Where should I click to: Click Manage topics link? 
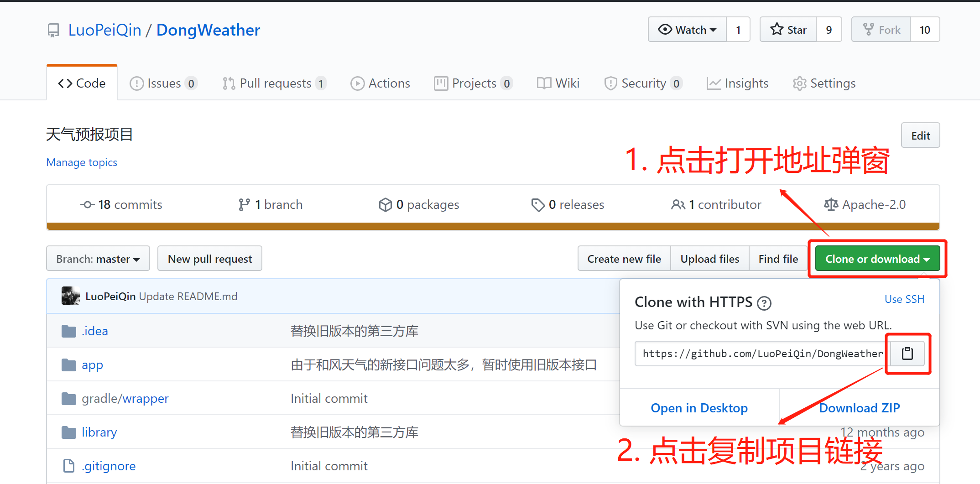pos(82,162)
